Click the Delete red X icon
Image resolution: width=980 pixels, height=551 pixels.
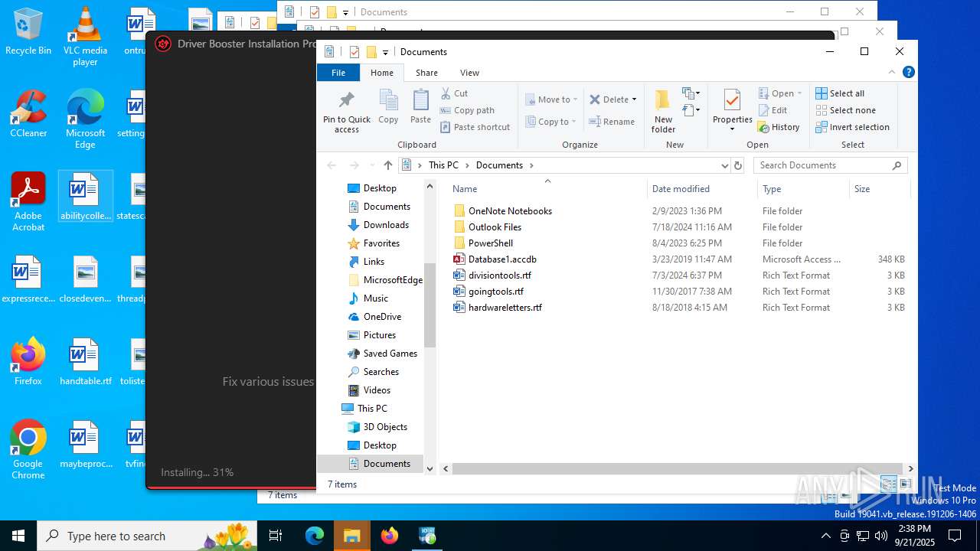[x=595, y=99]
